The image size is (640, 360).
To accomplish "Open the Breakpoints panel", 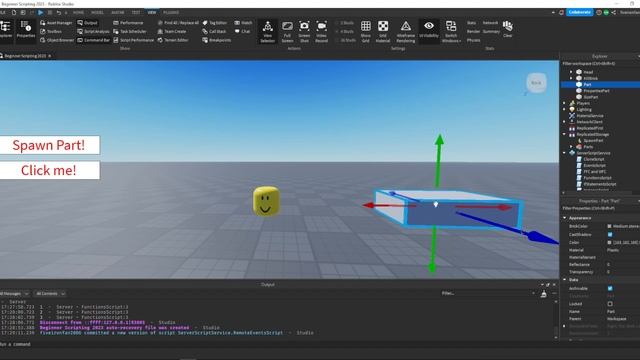I will [x=217, y=40].
